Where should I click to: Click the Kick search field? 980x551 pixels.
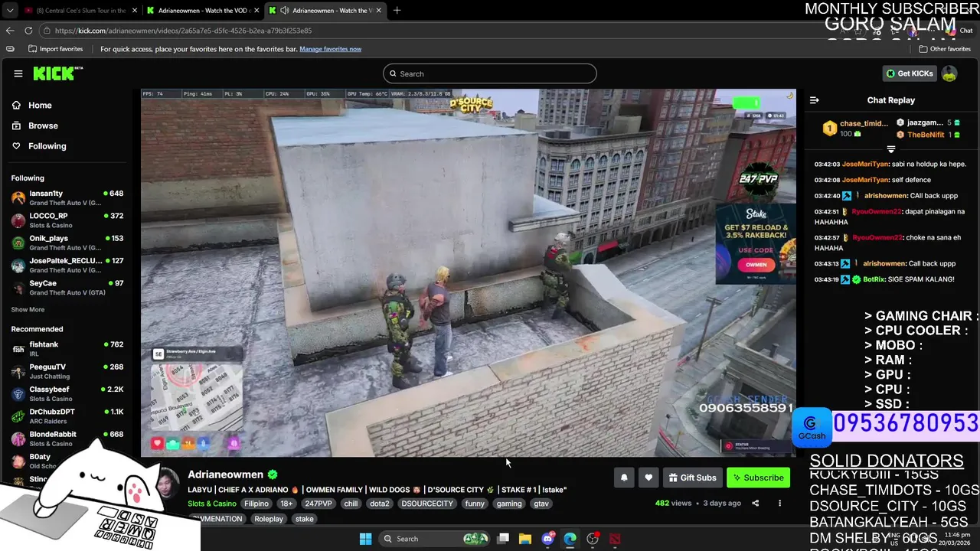[490, 73]
